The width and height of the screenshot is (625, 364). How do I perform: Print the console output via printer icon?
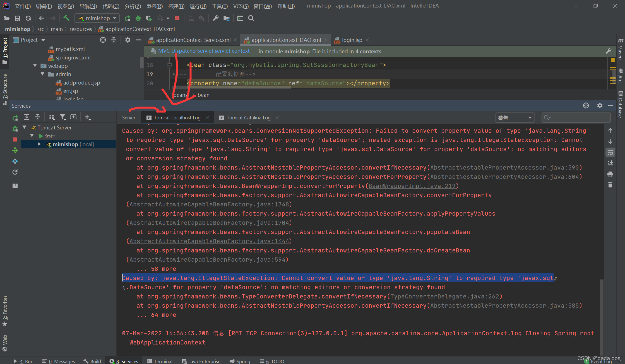click(x=610, y=174)
